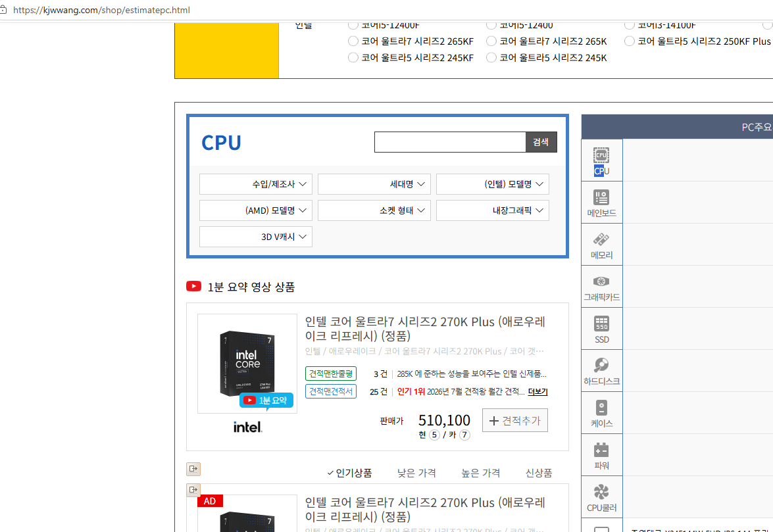Open the CPU category in sidebar
This screenshot has height=532, width=773.
[x=601, y=160]
